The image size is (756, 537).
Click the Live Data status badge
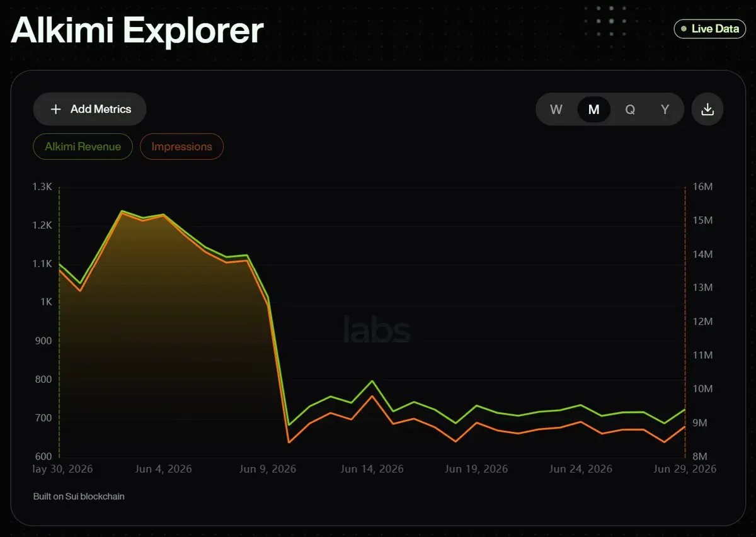(x=709, y=29)
